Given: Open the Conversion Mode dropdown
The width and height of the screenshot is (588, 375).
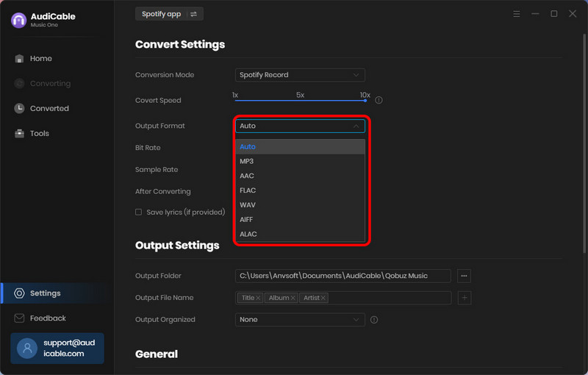Looking at the screenshot, I should 300,75.
